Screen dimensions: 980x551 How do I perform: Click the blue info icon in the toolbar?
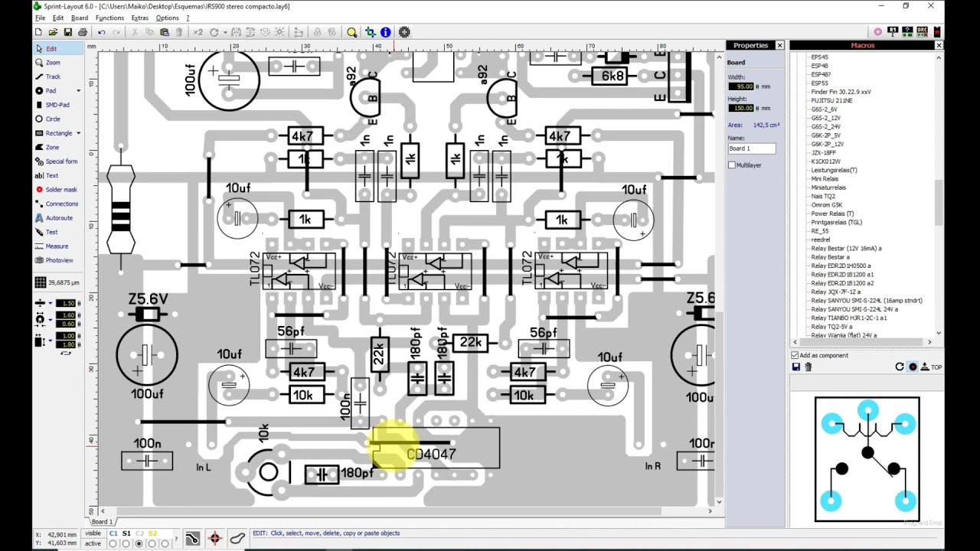[x=385, y=32]
